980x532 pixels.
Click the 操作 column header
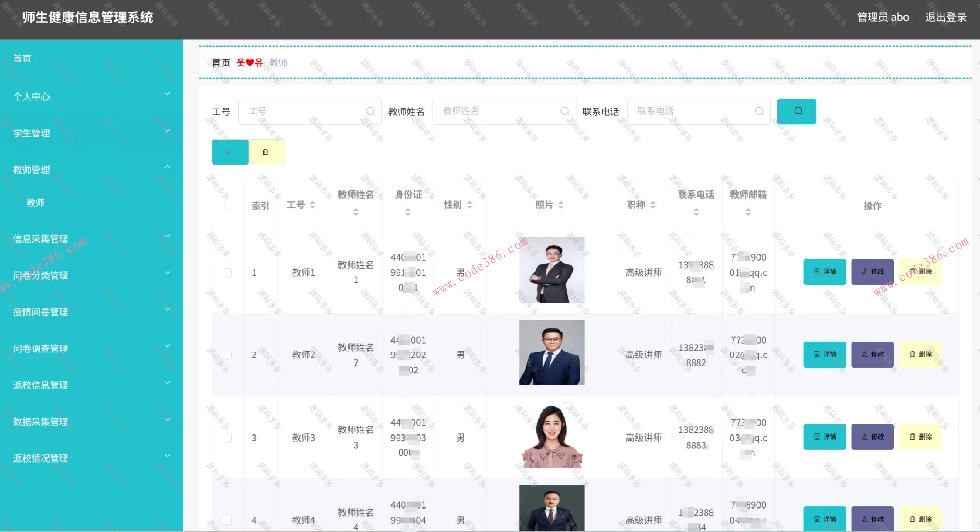[872, 206]
